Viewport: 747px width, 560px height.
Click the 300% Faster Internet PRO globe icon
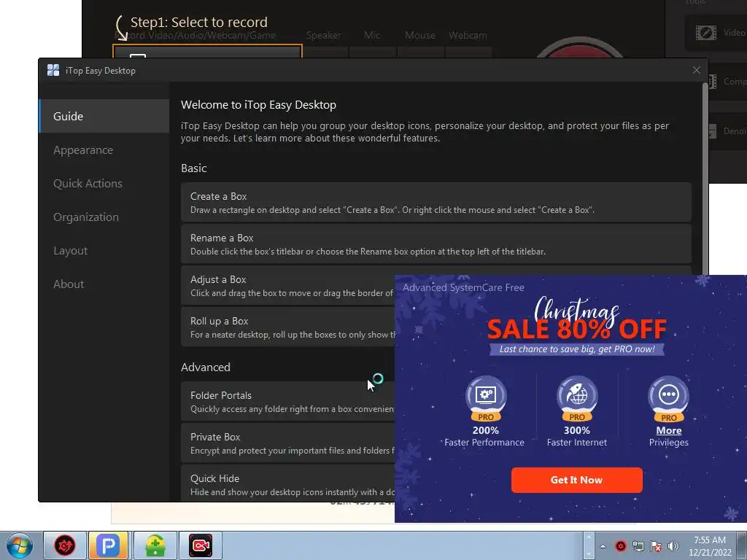(577, 399)
